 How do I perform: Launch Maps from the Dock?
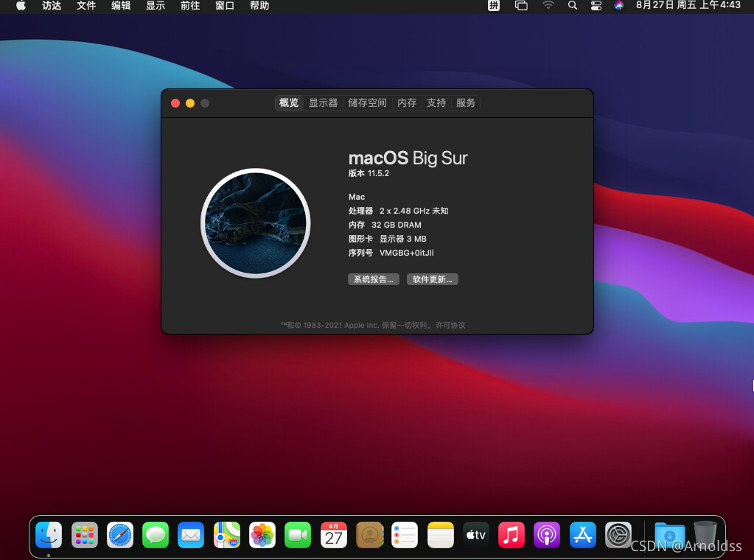(227, 535)
